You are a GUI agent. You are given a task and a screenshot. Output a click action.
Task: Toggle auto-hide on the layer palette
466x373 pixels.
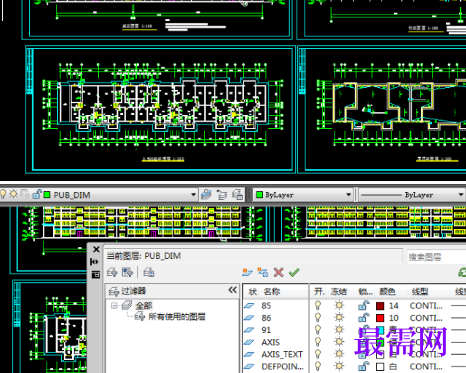(x=95, y=262)
